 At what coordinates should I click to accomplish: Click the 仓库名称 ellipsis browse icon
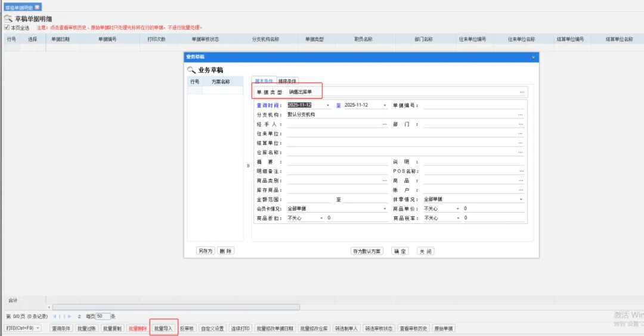tap(520, 153)
